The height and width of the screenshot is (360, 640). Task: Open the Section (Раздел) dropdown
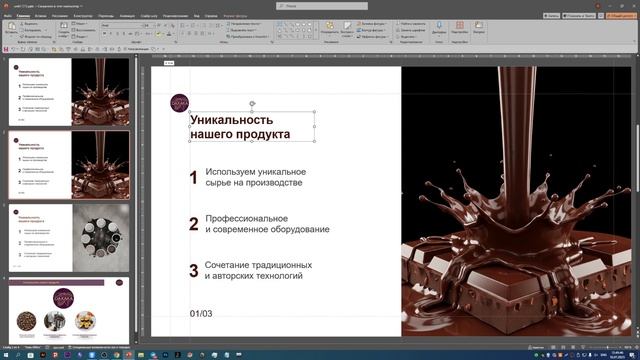[x=80, y=37]
